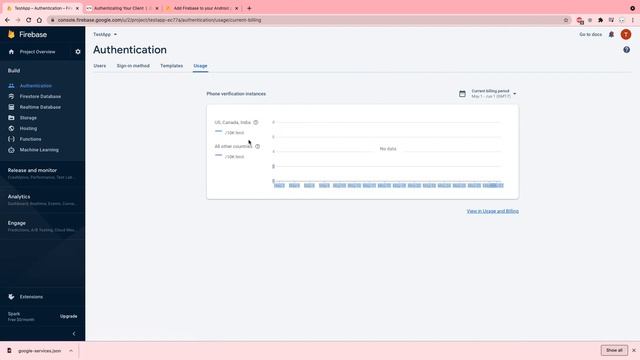
Task: Bookmark page with the star icon
Action: coord(566,20)
